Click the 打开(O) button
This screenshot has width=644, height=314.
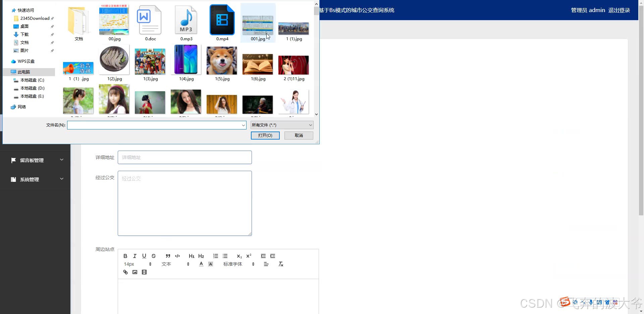click(265, 135)
